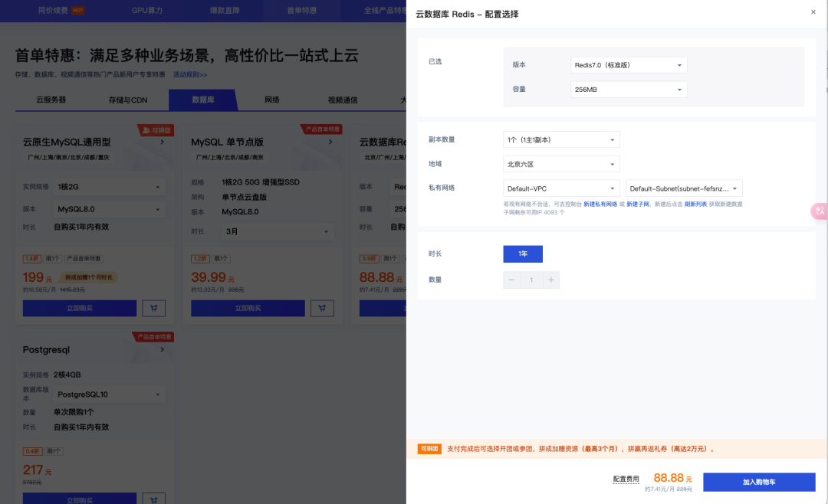Switch to the 存储与CDN tab
The height and width of the screenshot is (504, 828).
click(128, 100)
